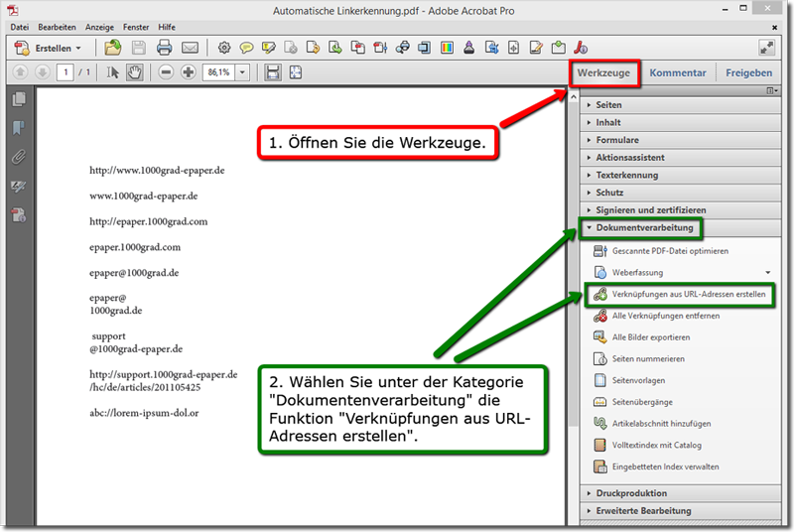Expand Signieren und zertifizieren section

(680, 210)
